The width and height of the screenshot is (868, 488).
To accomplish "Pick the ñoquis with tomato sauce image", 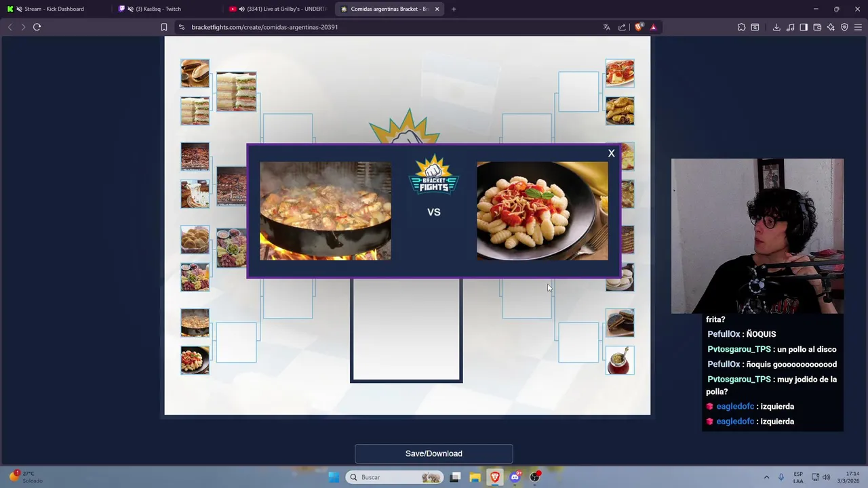I will [542, 211].
